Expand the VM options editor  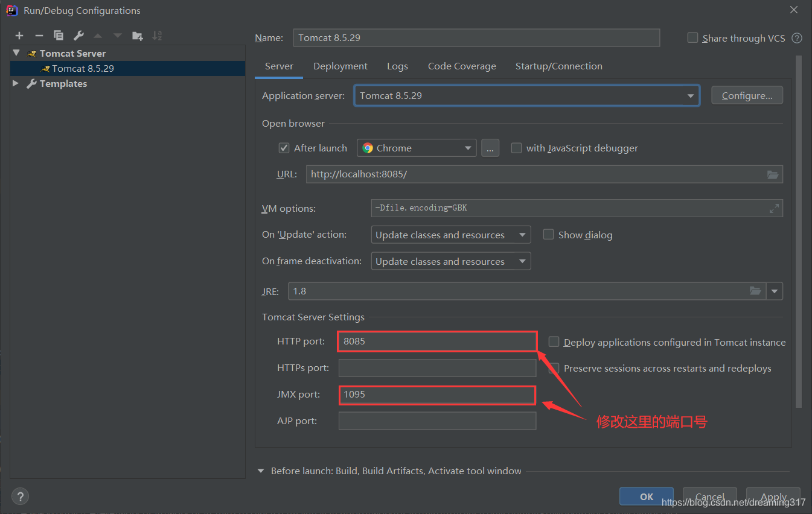point(773,208)
